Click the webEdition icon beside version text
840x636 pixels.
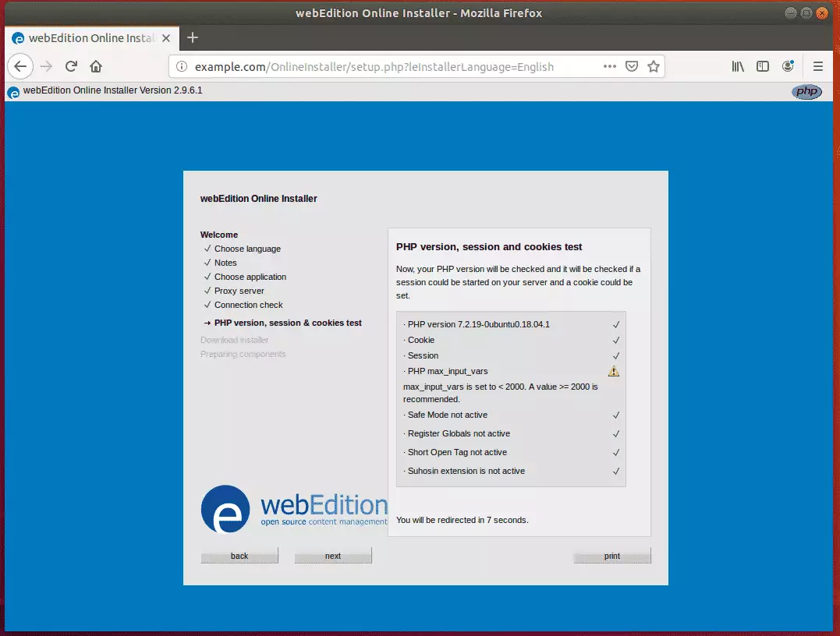pos(13,93)
